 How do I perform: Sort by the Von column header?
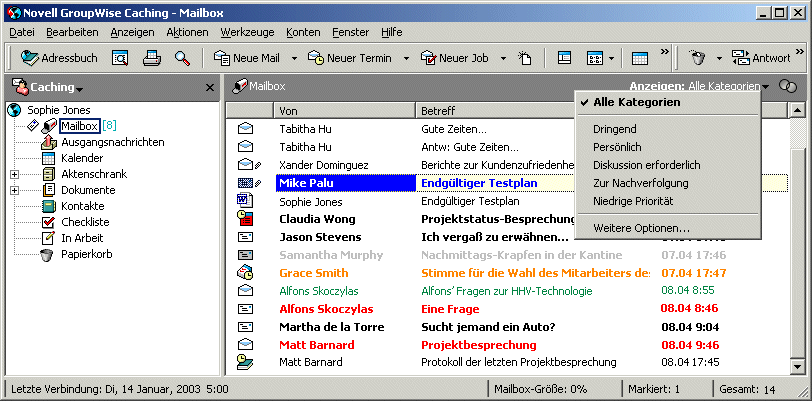[x=344, y=111]
